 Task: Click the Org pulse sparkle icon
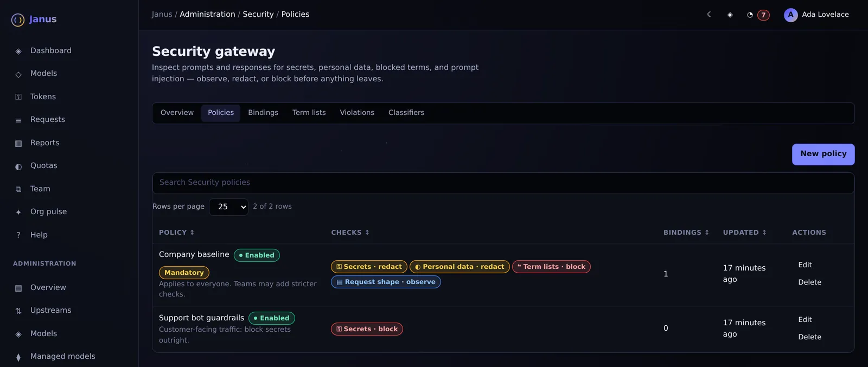pyautogui.click(x=18, y=213)
